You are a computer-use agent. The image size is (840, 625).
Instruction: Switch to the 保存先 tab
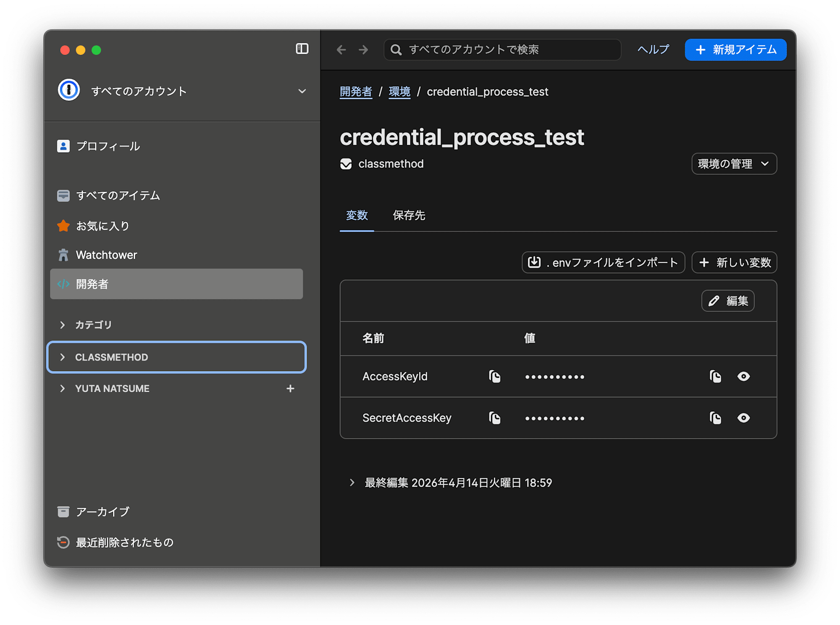409,215
